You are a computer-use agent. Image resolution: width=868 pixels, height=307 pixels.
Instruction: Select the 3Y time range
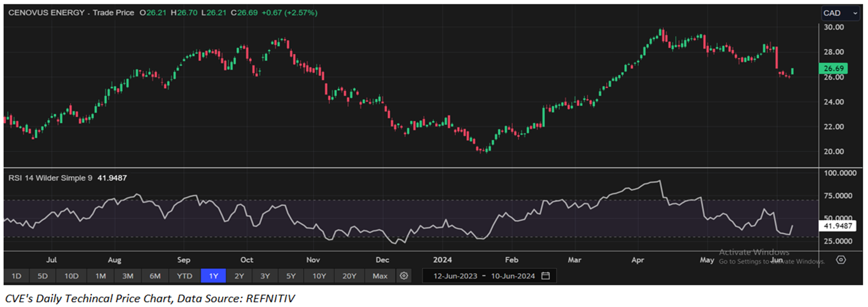pyautogui.click(x=264, y=276)
